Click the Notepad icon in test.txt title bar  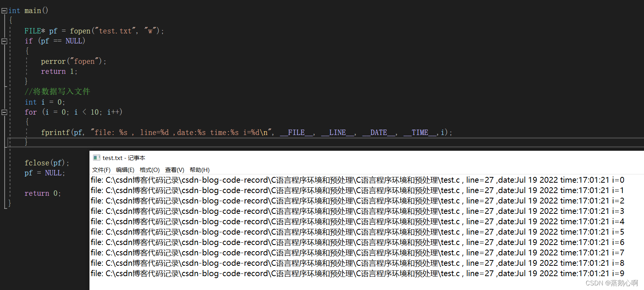coord(96,158)
